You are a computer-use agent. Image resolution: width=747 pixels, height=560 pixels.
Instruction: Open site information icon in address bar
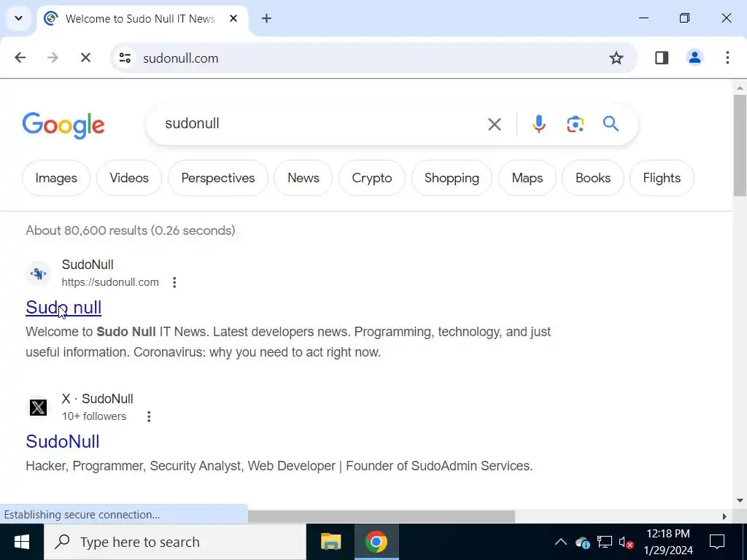pyautogui.click(x=125, y=58)
